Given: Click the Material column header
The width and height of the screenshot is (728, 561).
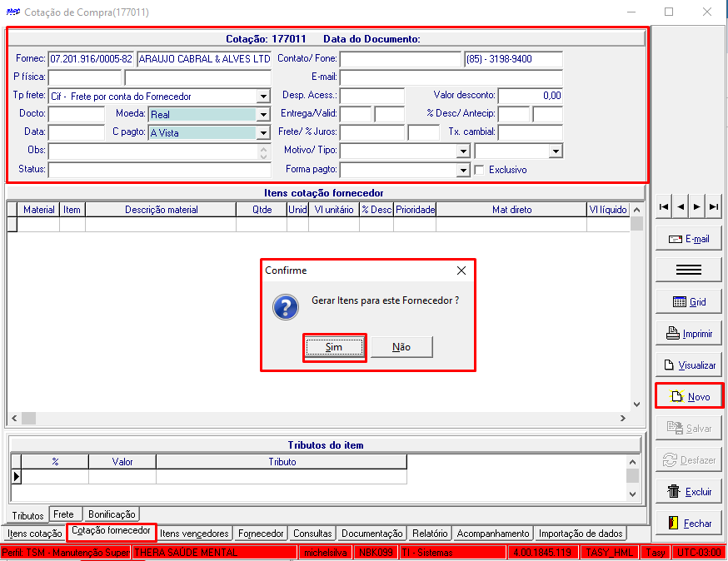Looking at the screenshot, I should [x=39, y=210].
